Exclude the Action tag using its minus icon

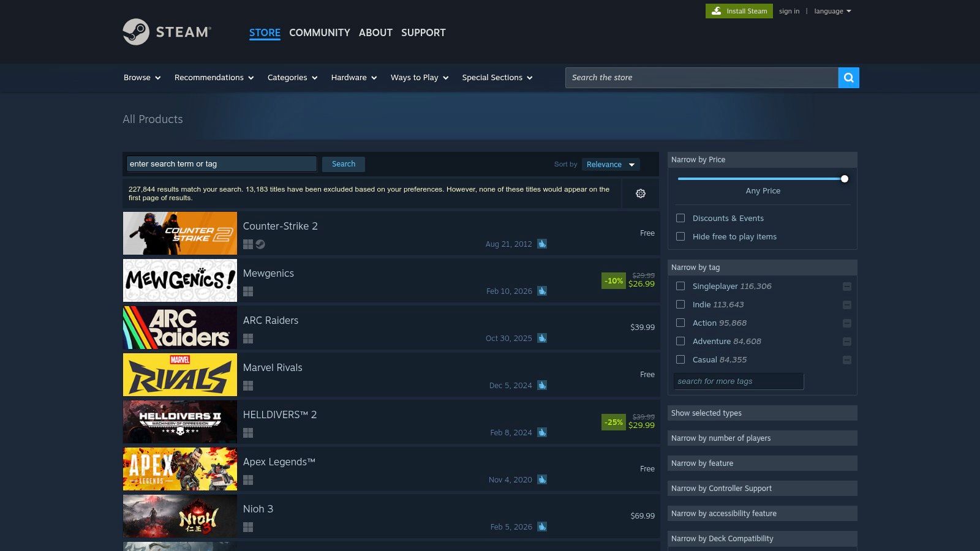pyautogui.click(x=847, y=323)
